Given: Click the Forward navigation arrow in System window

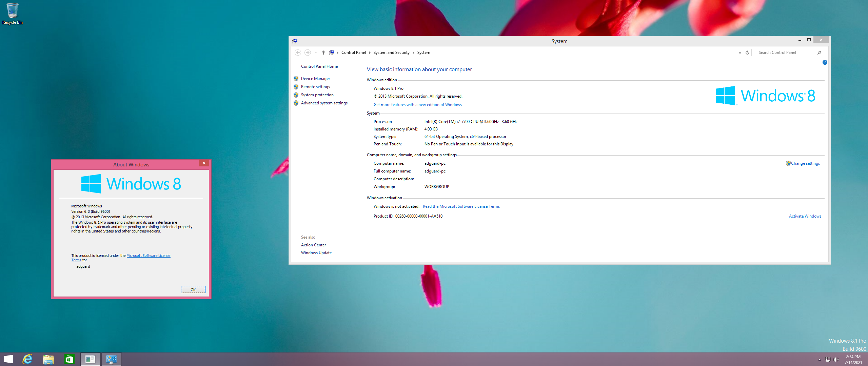Looking at the screenshot, I should 308,53.
